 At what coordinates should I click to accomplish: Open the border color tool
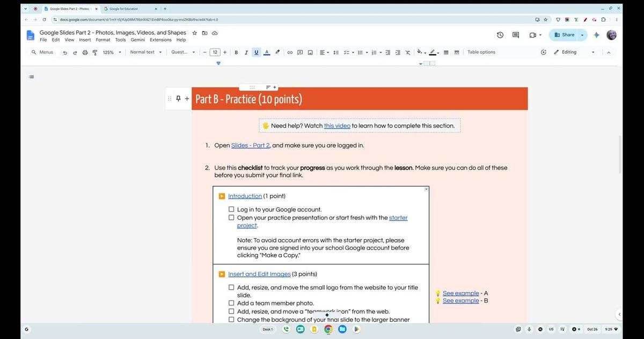point(434,53)
